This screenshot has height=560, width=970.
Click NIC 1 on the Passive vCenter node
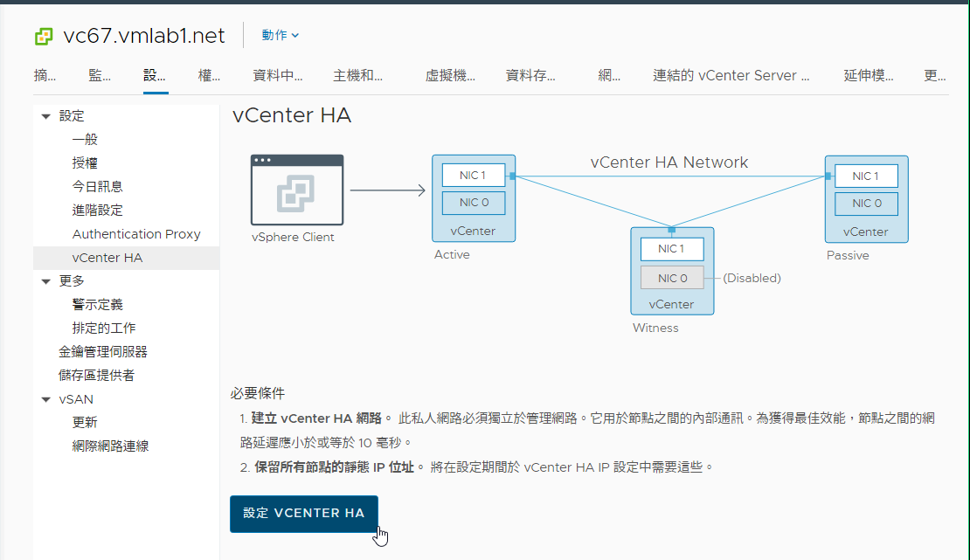pos(866,176)
